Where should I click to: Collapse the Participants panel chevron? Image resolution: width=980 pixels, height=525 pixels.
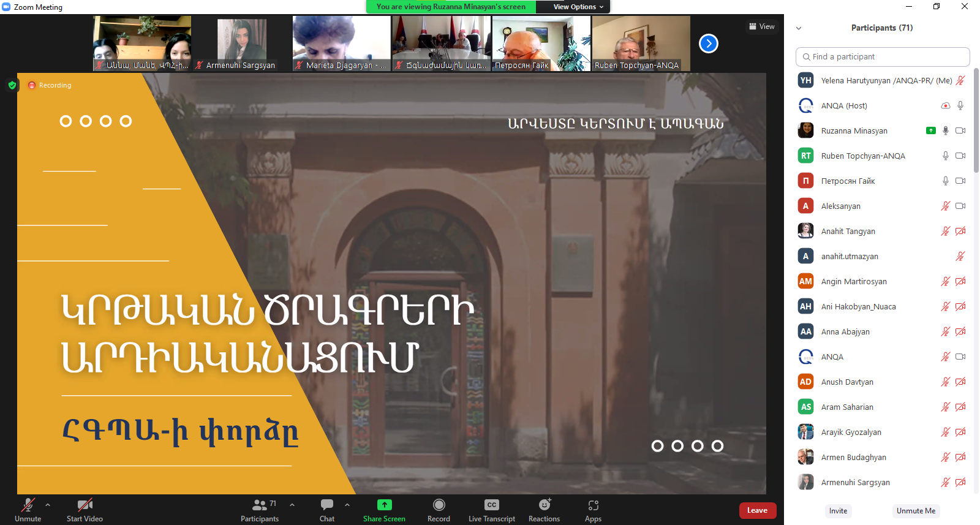[x=799, y=28]
